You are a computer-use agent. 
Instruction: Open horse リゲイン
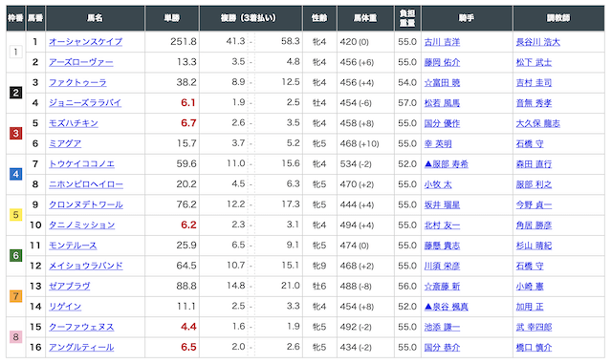point(65,307)
